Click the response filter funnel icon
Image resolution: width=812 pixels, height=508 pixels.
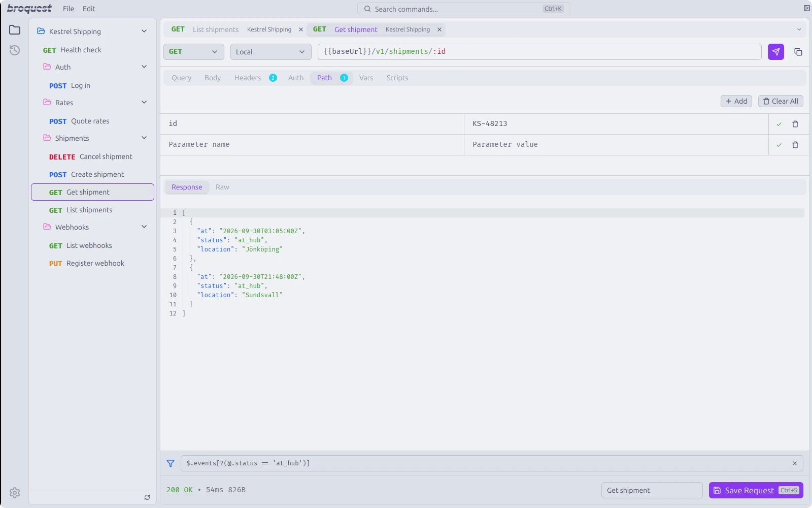171,463
